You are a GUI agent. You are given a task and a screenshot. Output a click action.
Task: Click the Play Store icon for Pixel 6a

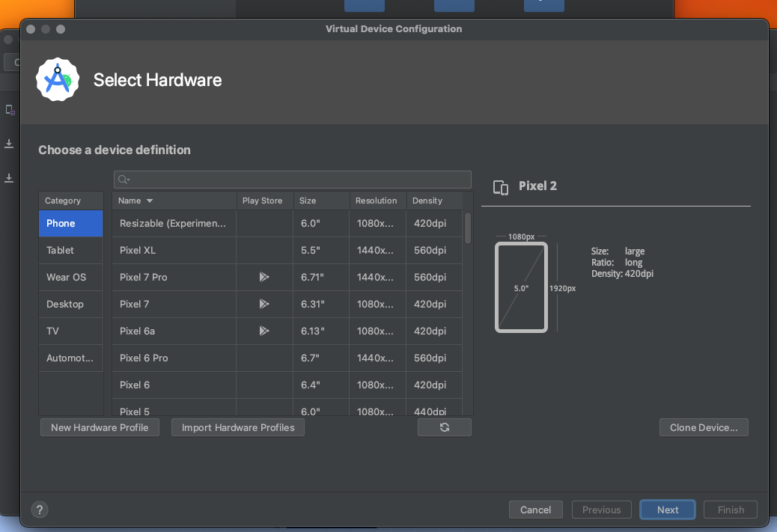click(264, 331)
